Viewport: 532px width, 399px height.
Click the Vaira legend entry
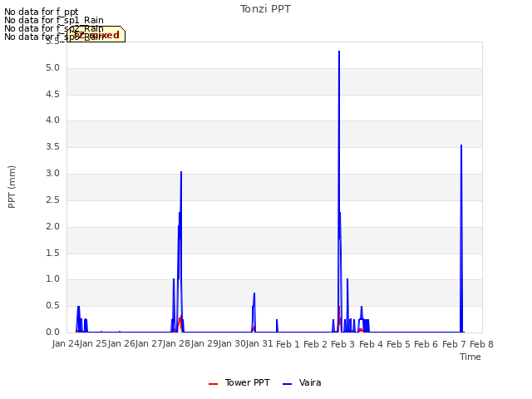[x=302, y=382]
